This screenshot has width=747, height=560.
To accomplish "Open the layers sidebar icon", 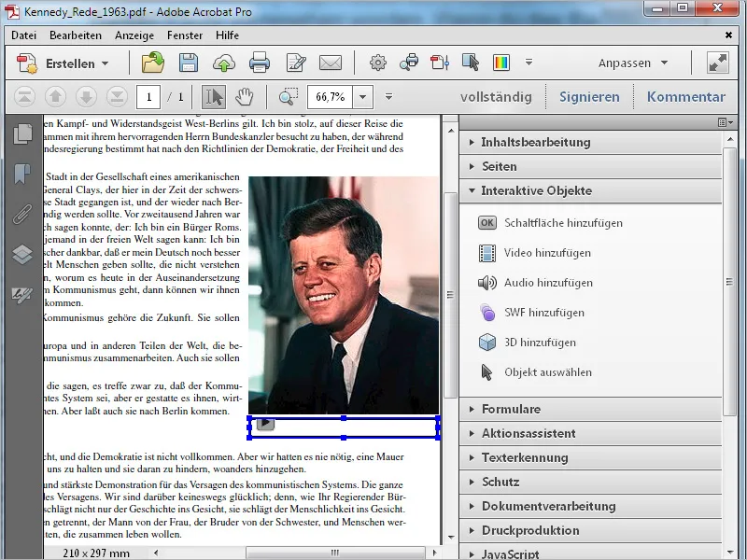I will coord(22,254).
